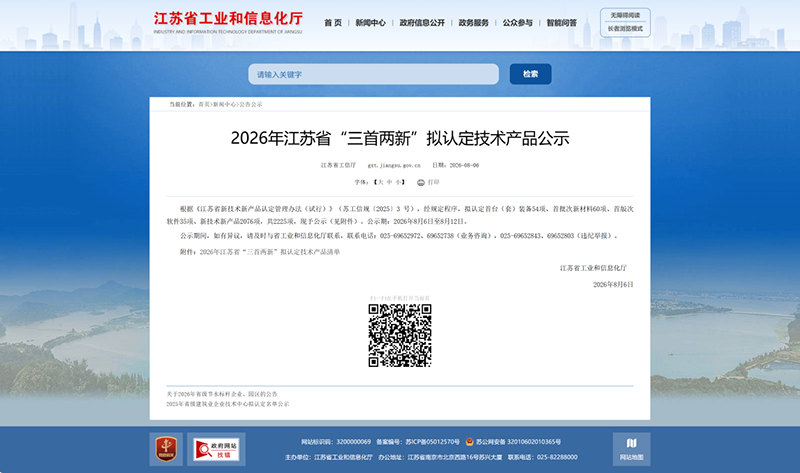
Task: Open the 首页 navigation item
Action: point(333,23)
